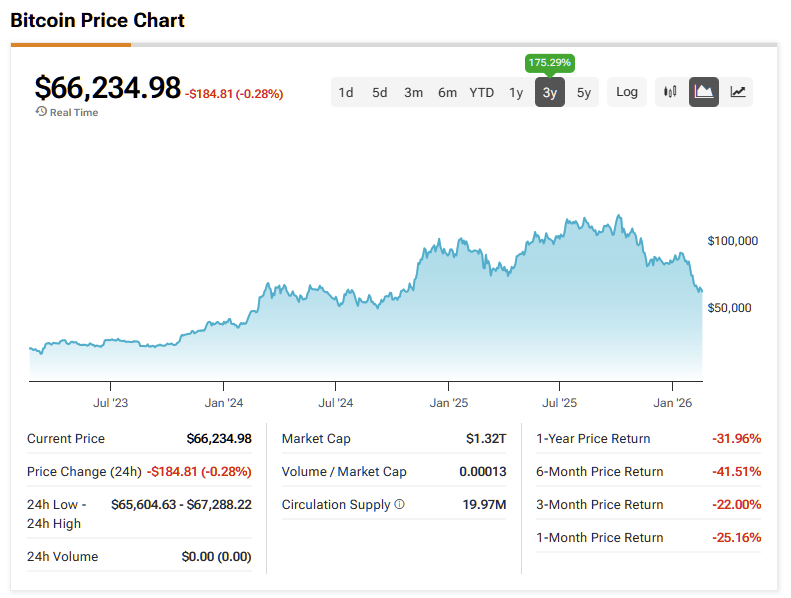
Task: Click the Jan '24 axis label
Action: point(223,403)
